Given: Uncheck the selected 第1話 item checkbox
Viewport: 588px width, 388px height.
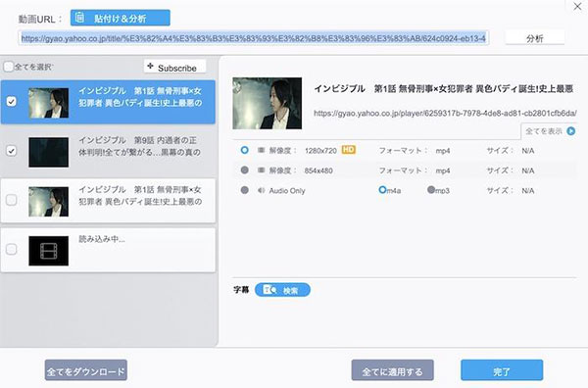Looking at the screenshot, I should pos(12,101).
